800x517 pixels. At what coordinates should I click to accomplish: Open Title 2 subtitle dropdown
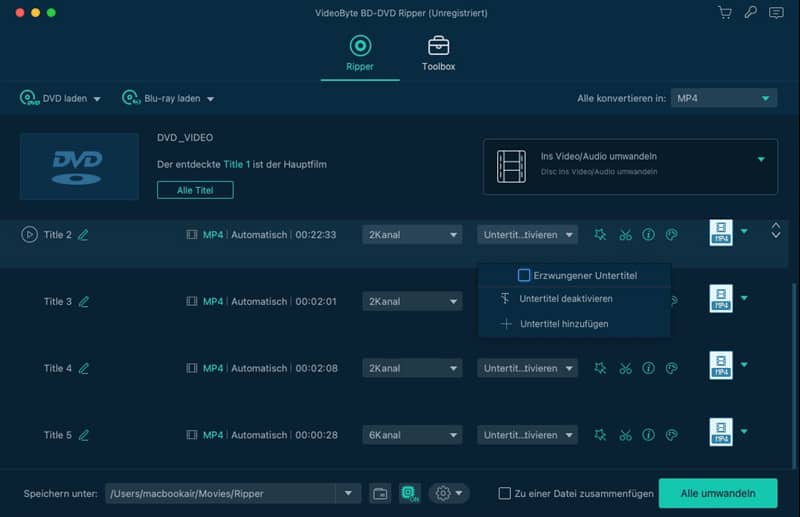pos(528,235)
